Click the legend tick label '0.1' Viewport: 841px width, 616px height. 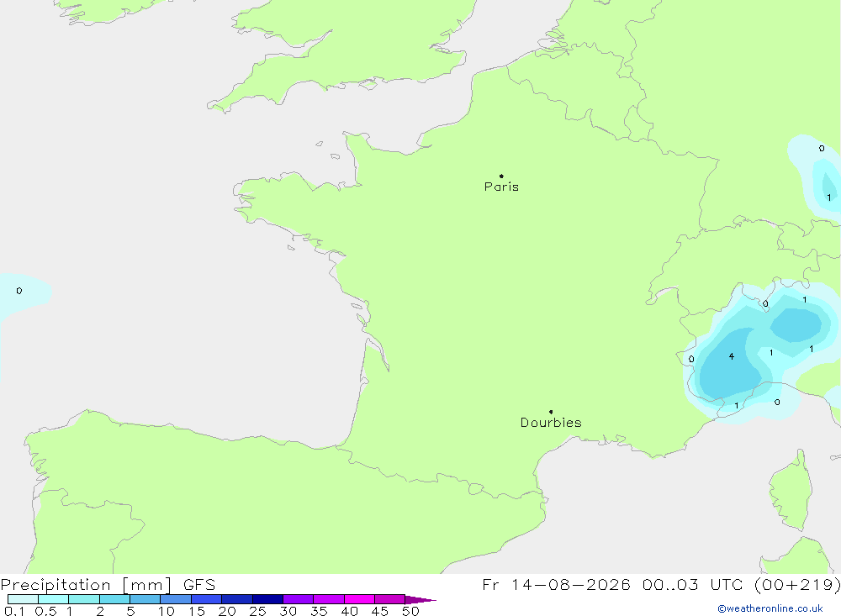coord(14,611)
